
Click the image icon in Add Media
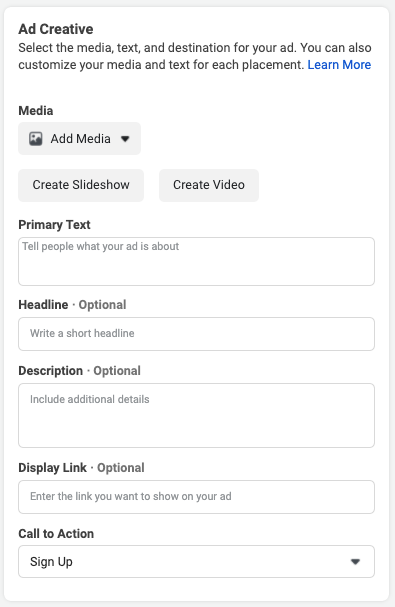36,139
